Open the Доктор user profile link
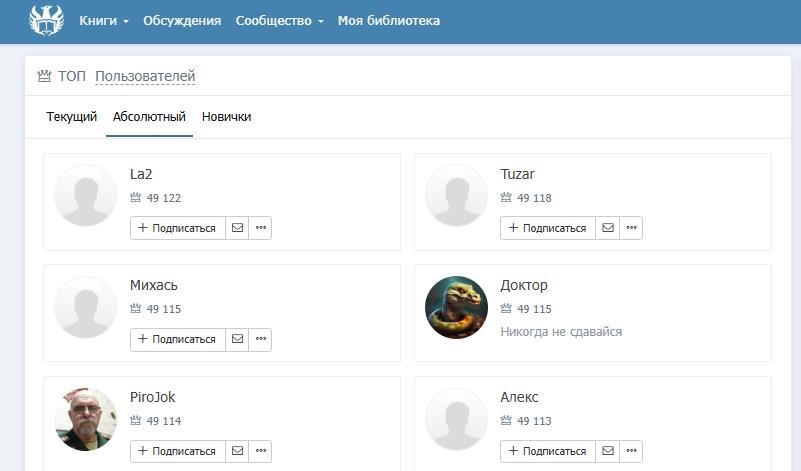Image resolution: width=801 pixels, height=471 pixels. pos(524,285)
